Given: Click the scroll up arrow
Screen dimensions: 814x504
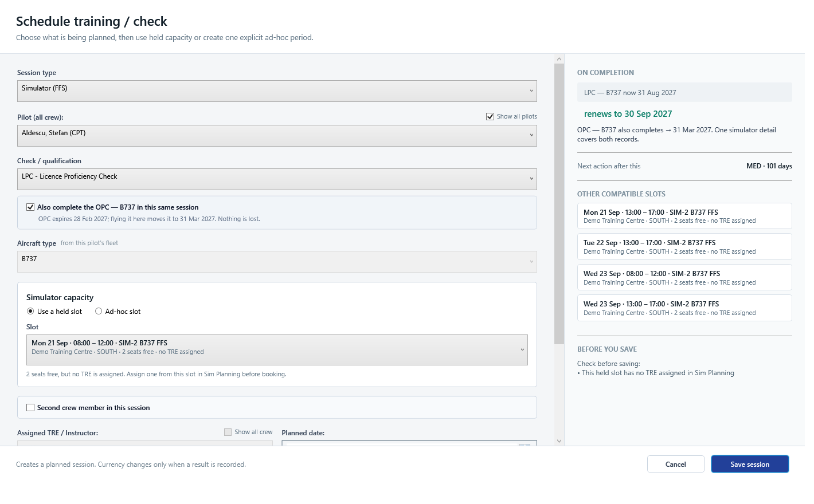Looking at the screenshot, I should point(559,59).
